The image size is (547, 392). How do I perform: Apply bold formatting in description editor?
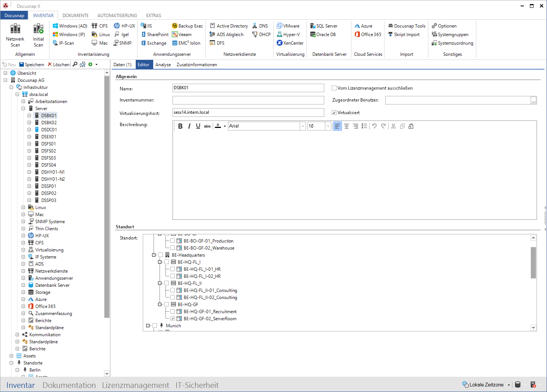pos(180,126)
